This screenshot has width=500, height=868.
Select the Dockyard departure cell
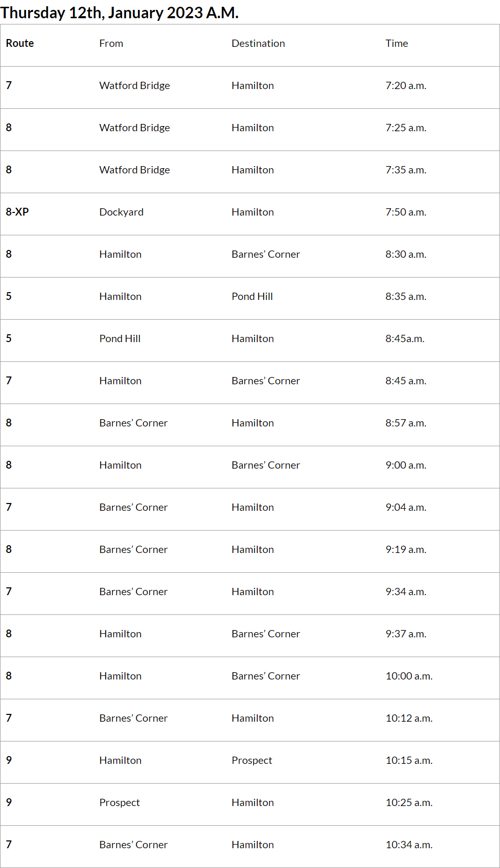pos(121,212)
